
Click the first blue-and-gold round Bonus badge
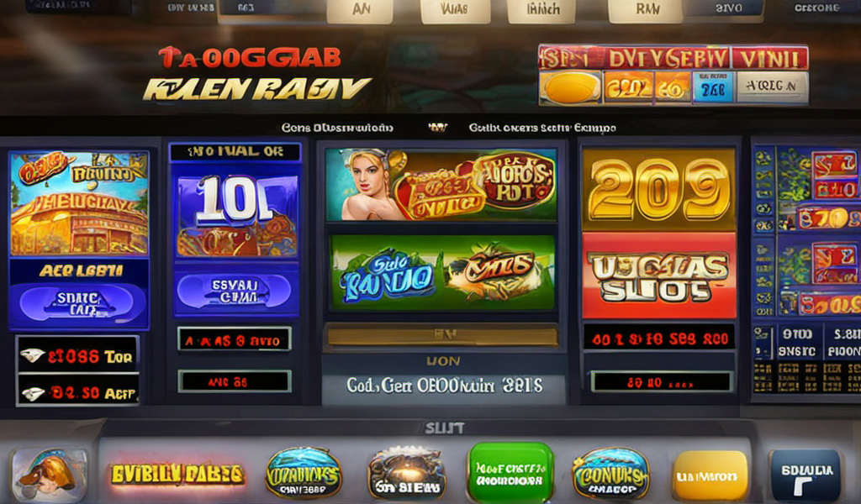pos(304,475)
